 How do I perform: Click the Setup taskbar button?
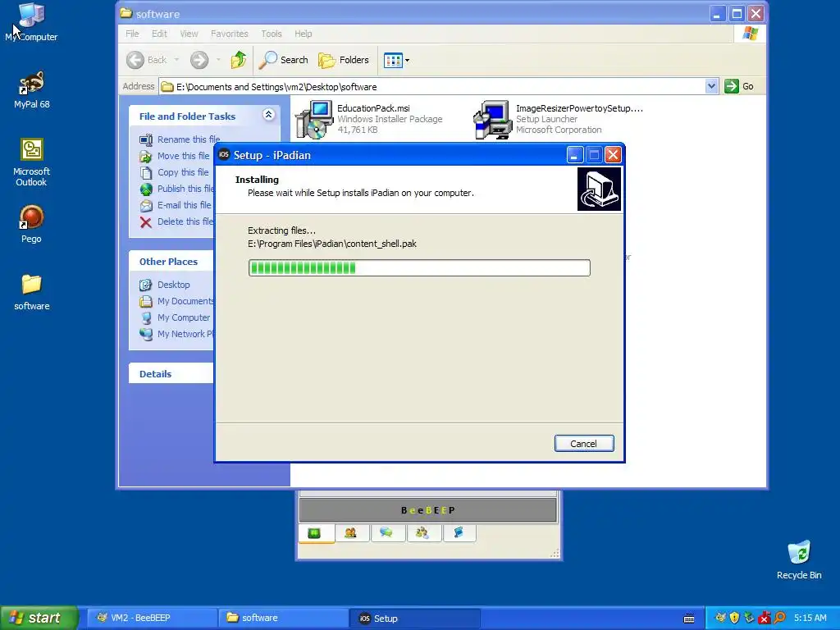[414, 618]
